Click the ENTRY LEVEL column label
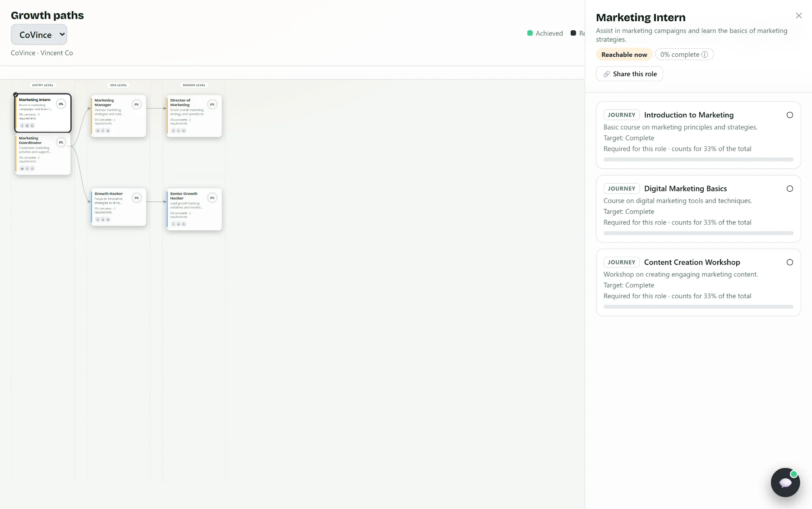Image resolution: width=812 pixels, height=509 pixels. point(43,85)
